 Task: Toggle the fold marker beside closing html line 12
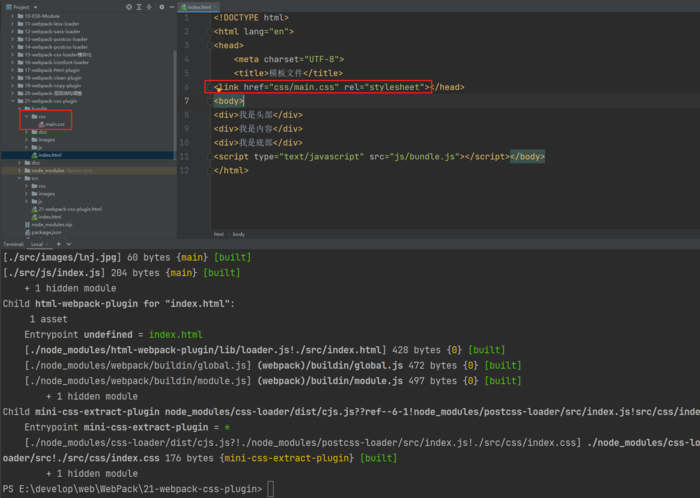(x=210, y=170)
